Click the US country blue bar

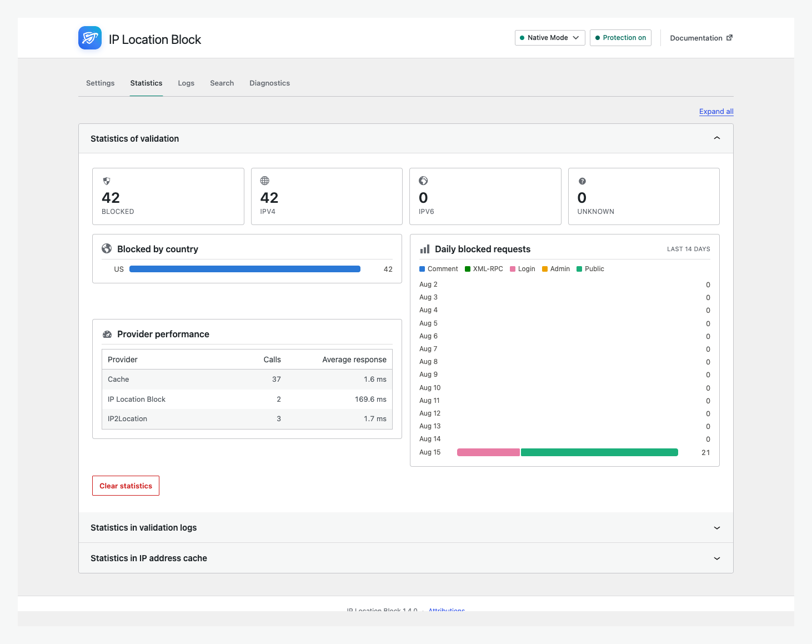(245, 269)
